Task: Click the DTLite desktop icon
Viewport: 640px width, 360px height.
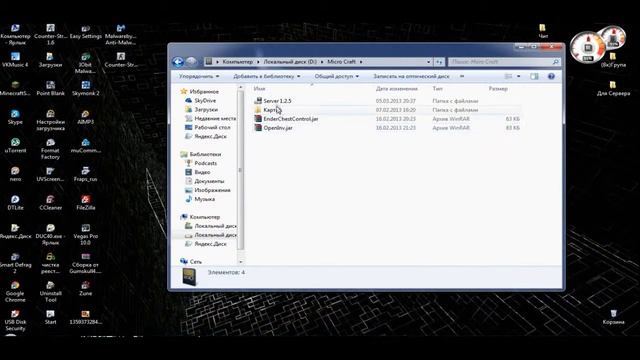Action: [15, 203]
